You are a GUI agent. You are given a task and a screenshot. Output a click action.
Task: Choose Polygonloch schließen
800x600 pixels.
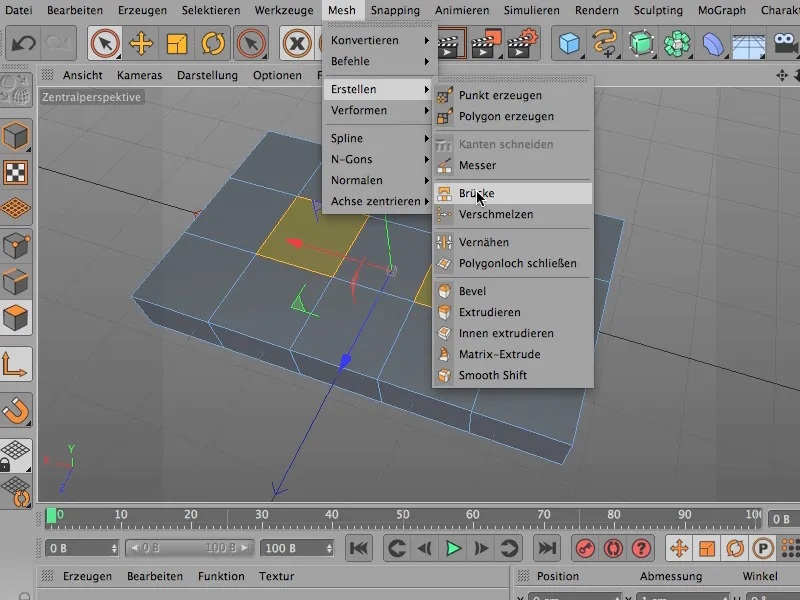coord(513,263)
